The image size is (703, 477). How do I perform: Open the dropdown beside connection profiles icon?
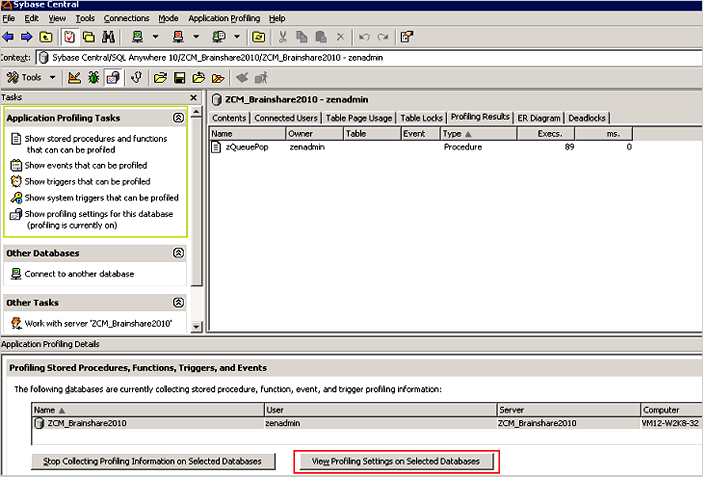click(237, 37)
